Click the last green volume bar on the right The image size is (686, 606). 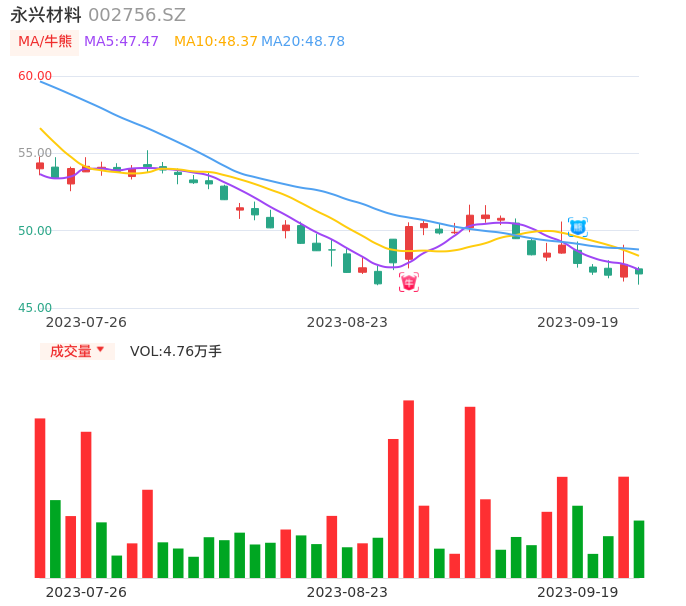coord(639,549)
